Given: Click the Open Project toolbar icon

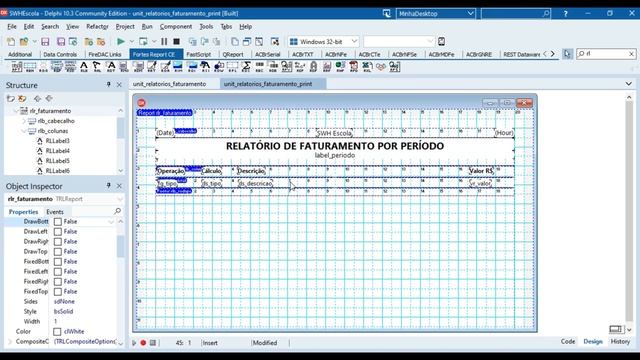Looking at the screenshot, I should pos(24,42).
